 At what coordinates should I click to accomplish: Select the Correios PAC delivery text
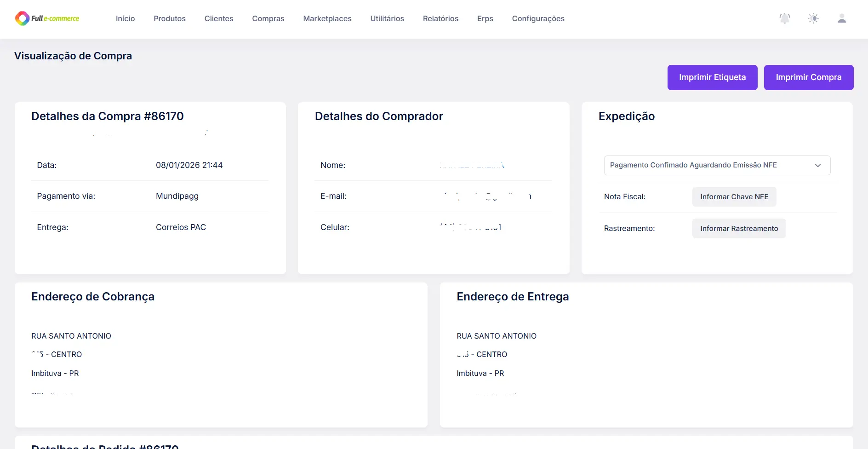pyautogui.click(x=181, y=227)
